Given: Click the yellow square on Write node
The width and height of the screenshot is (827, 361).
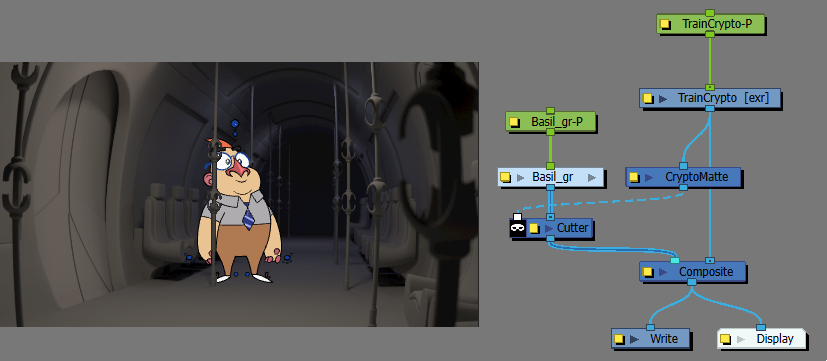Looking at the screenshot, I should click(x=620, y=339).
